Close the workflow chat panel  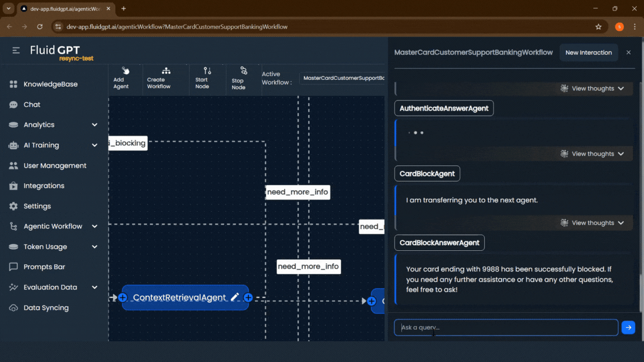[x=628, y=53]
